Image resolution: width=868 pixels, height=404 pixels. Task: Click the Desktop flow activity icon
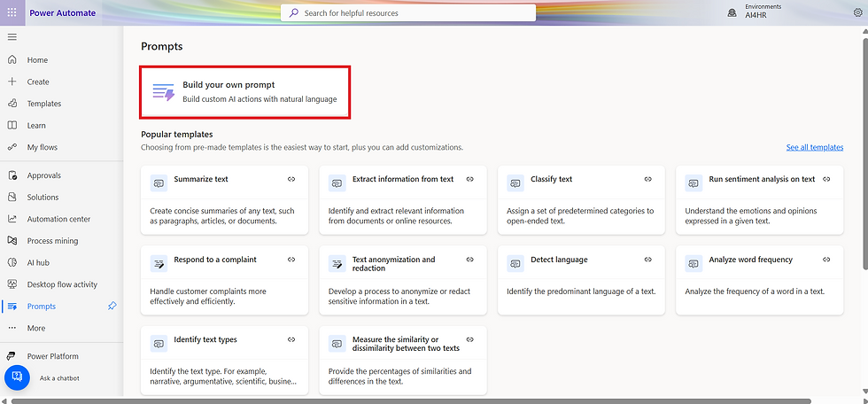click(x=12, y=284)
